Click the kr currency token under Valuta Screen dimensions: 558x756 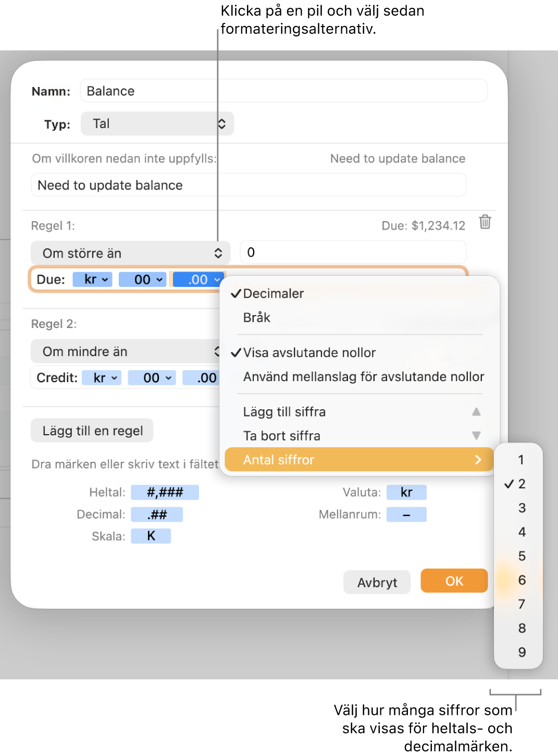click(406, 493)
